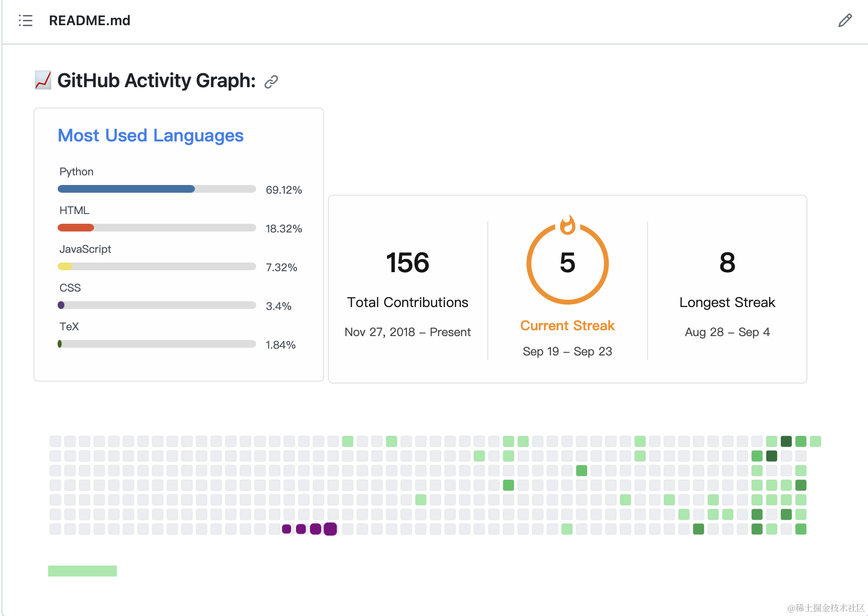Open the README table of contents icon
Screen dimensions: 868x616
26,20
